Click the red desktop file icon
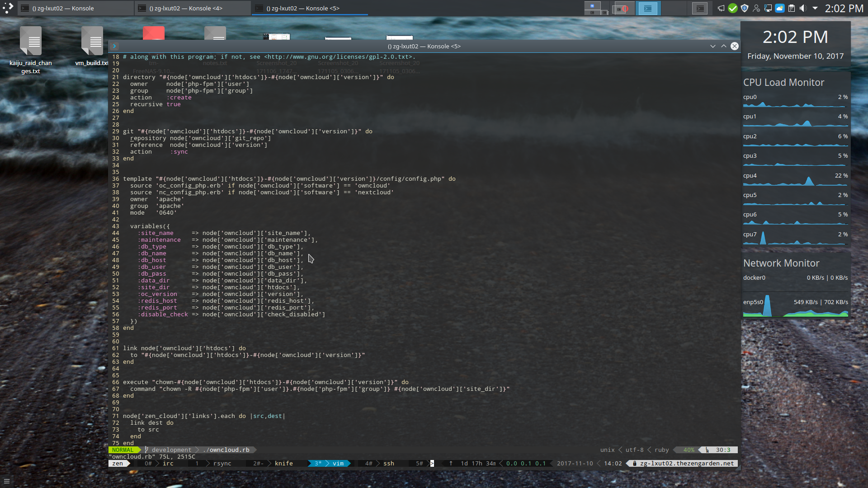Image resolution: width=868 pixels, height=488 pixels. click(x=154, y=33)
